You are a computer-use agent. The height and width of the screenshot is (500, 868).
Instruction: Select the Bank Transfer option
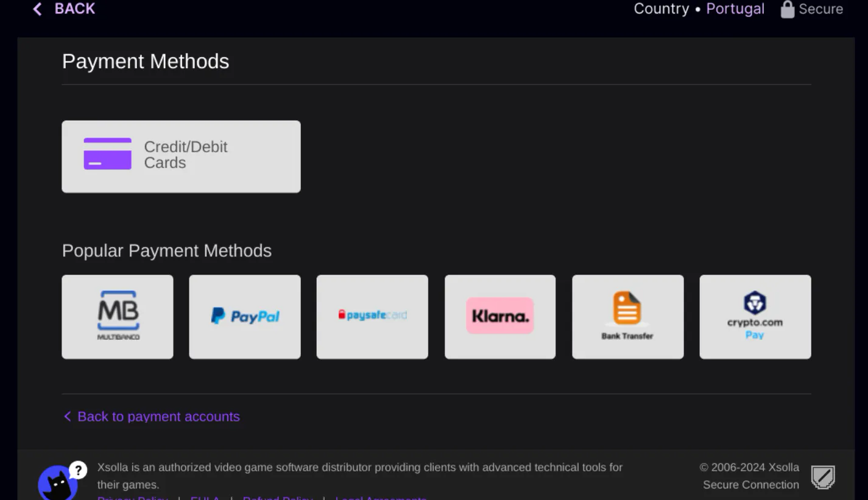click(x=627, y=317)
